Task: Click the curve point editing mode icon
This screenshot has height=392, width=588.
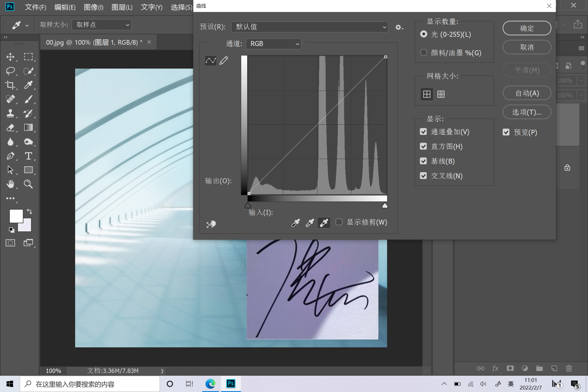Action: click(211, 61)
